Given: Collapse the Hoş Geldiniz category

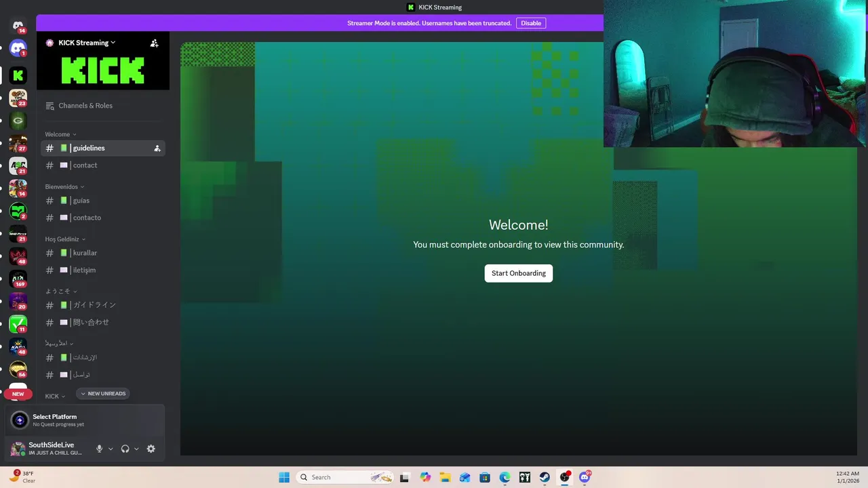Looking at the screenshot, I should click(65, 239).
